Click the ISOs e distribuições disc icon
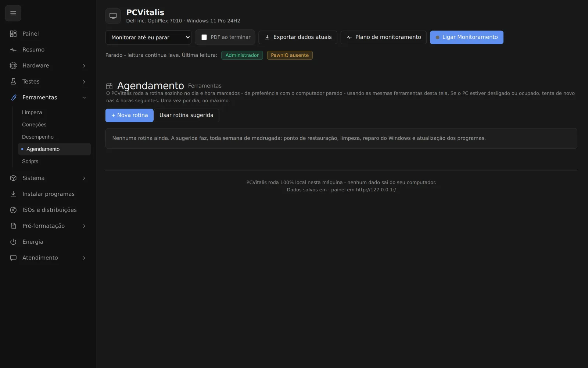Screen dimensions: 588x368 point(13,210)
